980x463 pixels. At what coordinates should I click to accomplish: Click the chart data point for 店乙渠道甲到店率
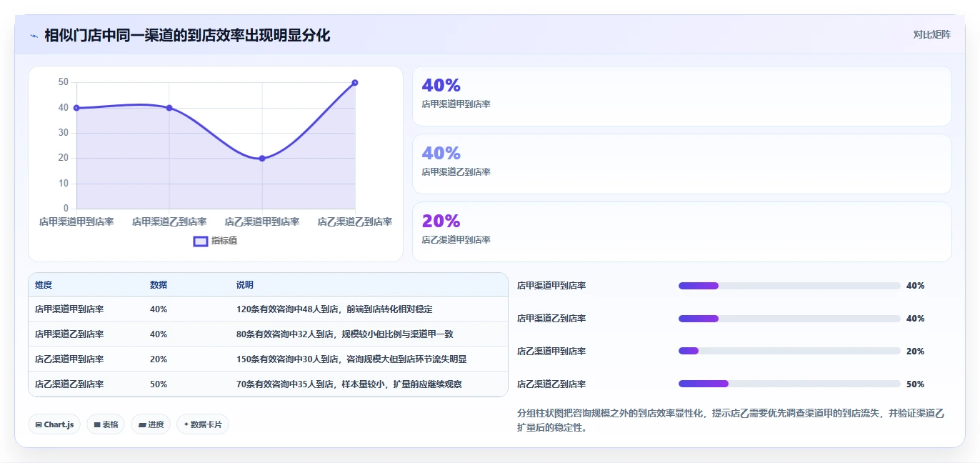262,159
